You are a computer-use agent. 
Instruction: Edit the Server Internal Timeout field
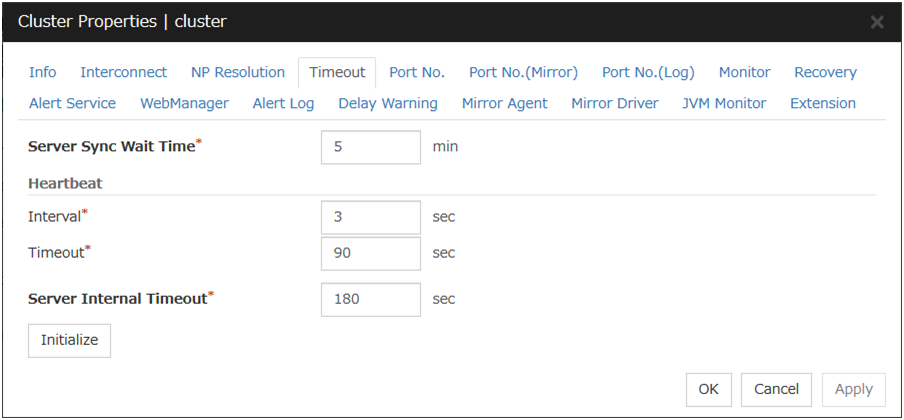(371, 299)
